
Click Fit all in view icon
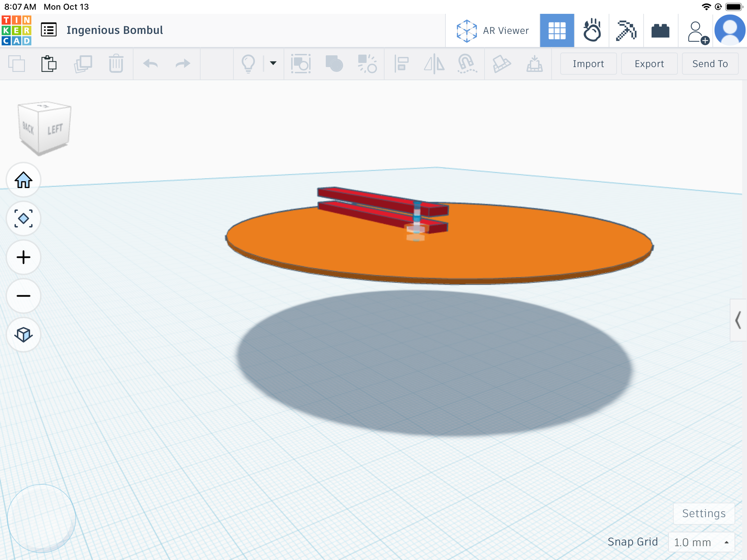pyautogui.click(x=24, y=218)
